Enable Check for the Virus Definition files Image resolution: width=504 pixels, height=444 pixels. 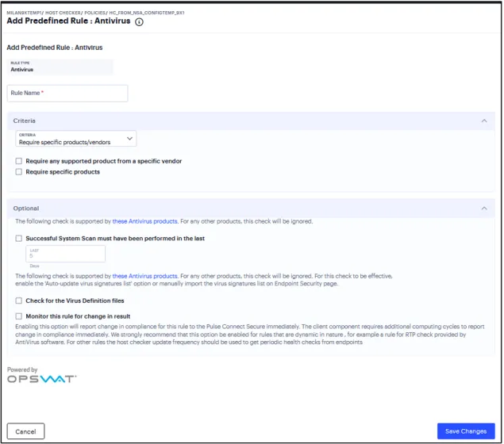(19, 300)
